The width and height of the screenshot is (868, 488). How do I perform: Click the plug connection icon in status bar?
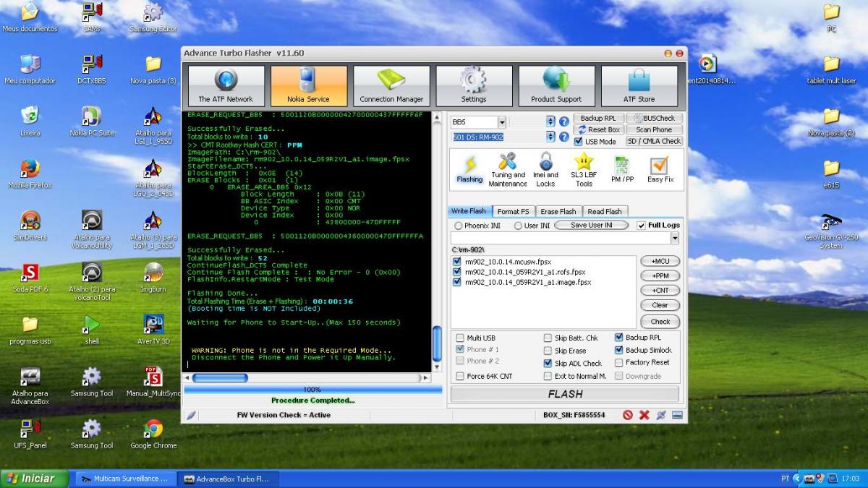point(660,415)
